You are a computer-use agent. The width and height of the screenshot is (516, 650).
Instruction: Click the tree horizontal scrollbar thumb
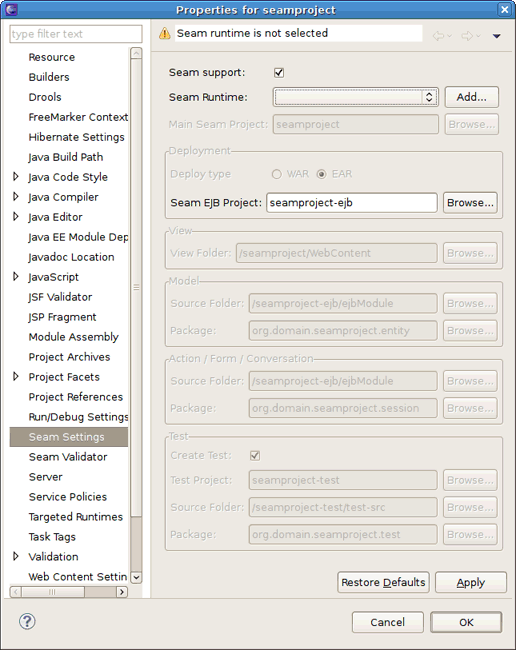point(53,592)
